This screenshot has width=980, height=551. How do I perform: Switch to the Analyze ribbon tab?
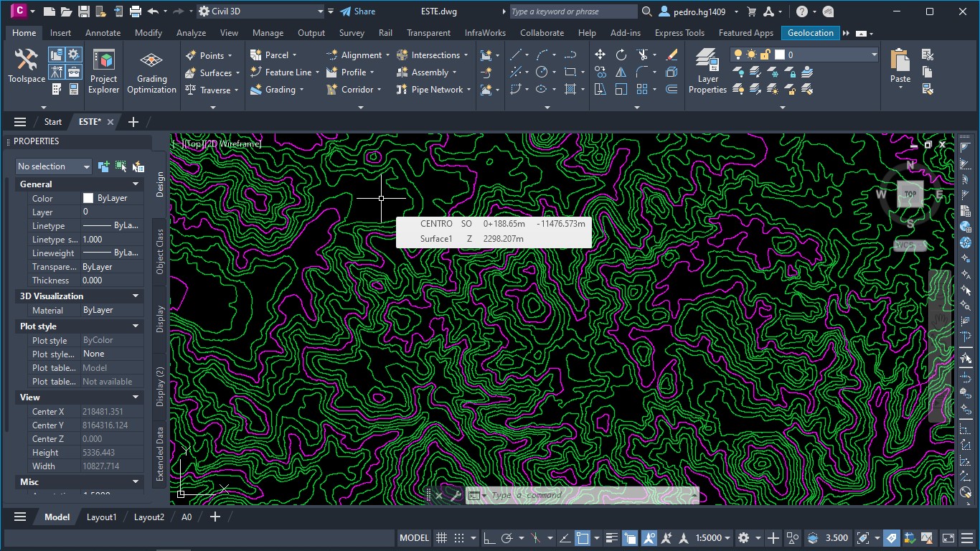click(x=191, y=33)
